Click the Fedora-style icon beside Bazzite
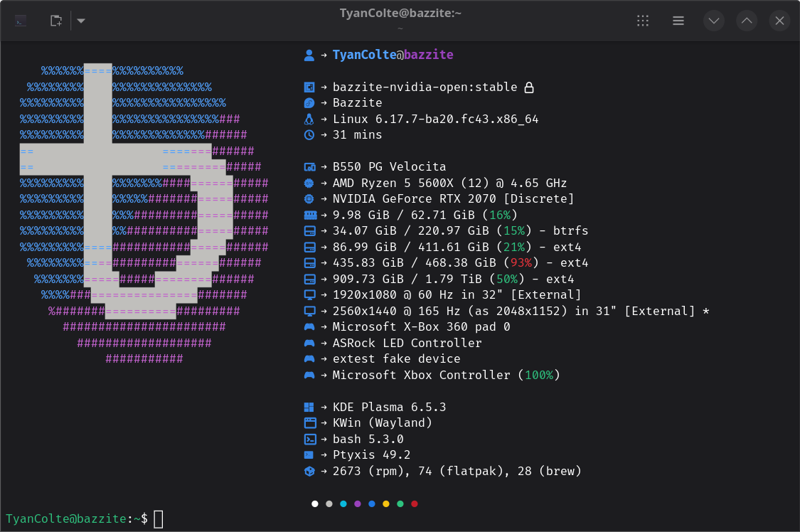800x532 pixels. coord(309,103)
